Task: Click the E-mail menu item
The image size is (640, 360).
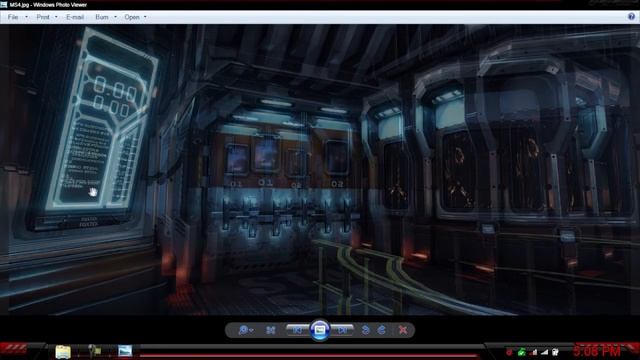Action: click(x=75, y=17)
